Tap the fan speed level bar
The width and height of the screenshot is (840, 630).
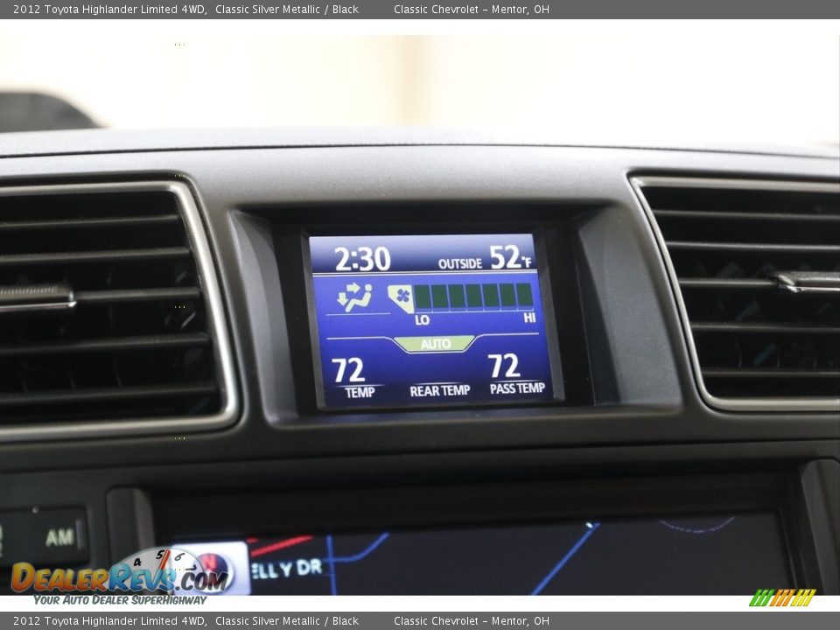473,297
